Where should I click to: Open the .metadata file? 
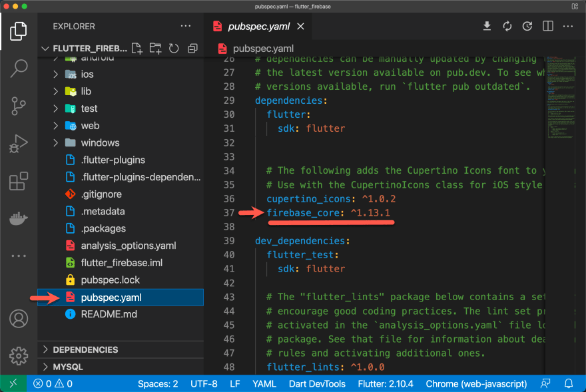pyautogui.click(x=121, y=212)
